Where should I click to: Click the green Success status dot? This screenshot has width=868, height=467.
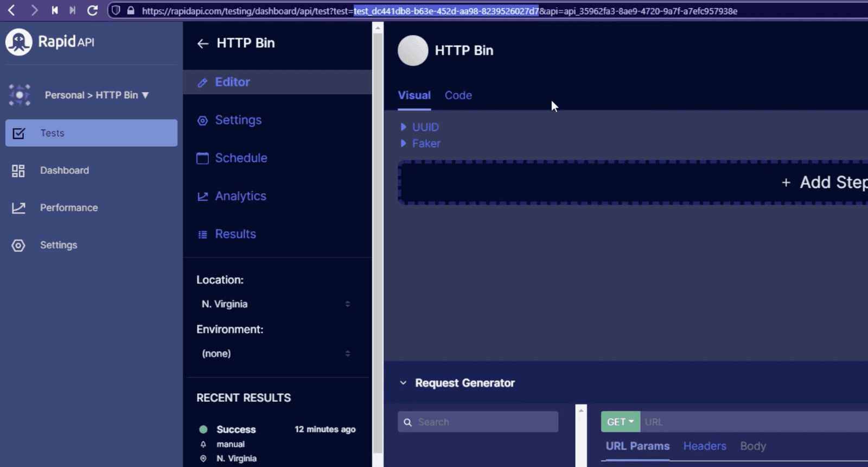203,429
